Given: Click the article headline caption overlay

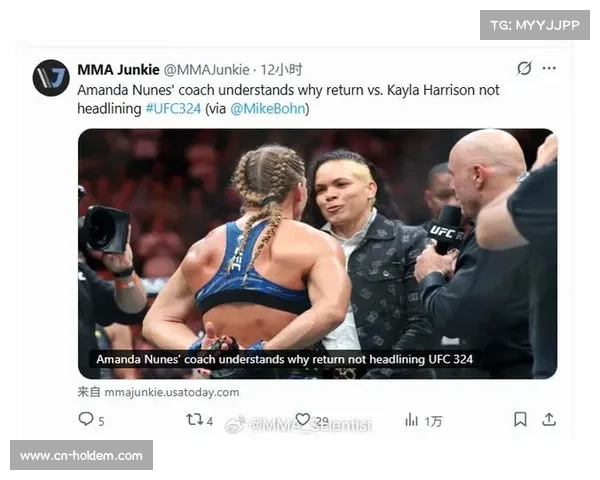Looking at the screenshot, I should (284, 359).
